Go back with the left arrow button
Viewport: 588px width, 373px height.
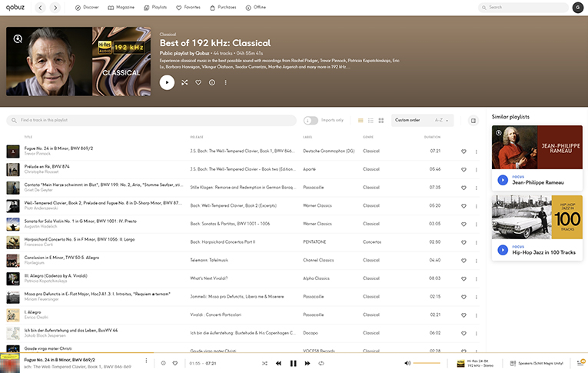coord(40,8)
